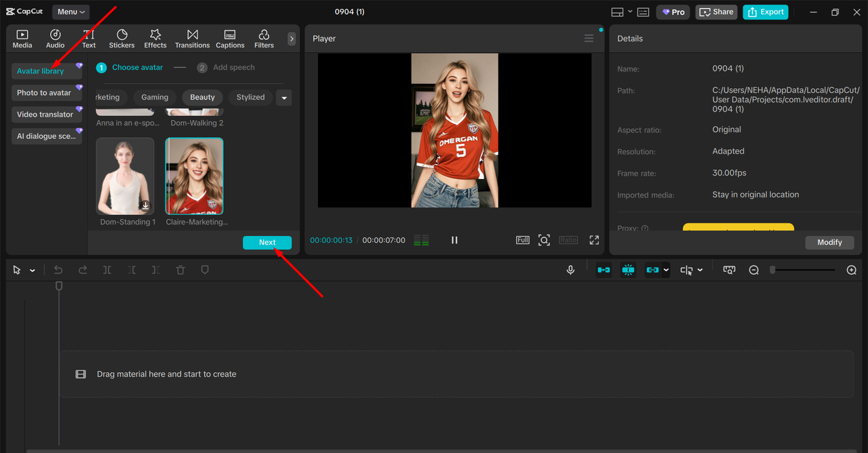Select the Gaming category tab
This screenshot has width=868, height=453.
click(155, 98)
